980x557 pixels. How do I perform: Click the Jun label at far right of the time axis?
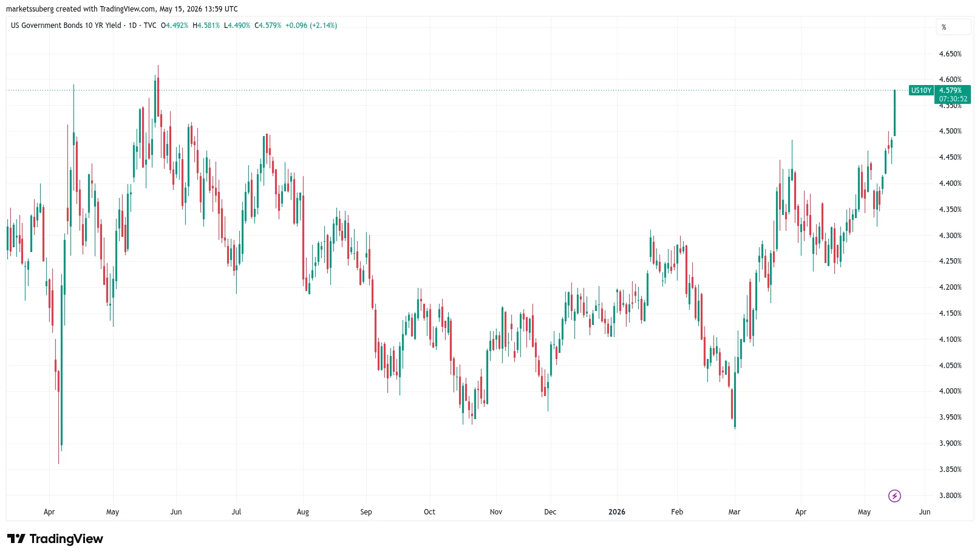pyautogui.click(x=925, y=512)
